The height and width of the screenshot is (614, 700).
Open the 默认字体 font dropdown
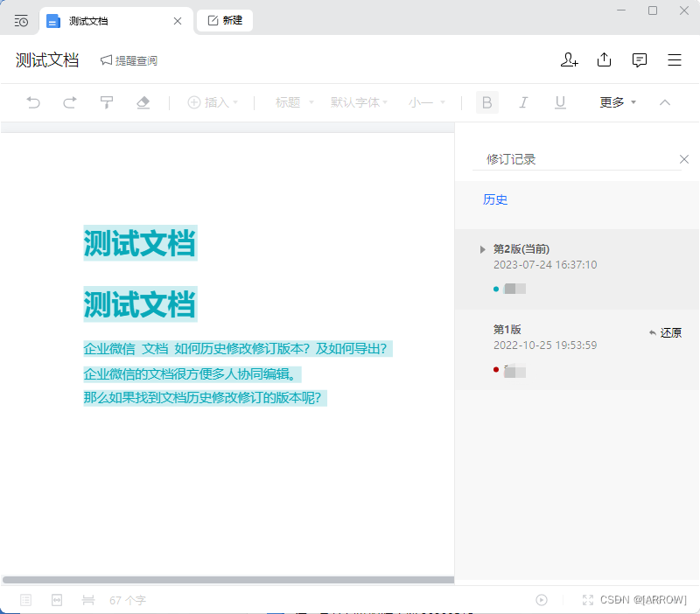pos(359,102)
